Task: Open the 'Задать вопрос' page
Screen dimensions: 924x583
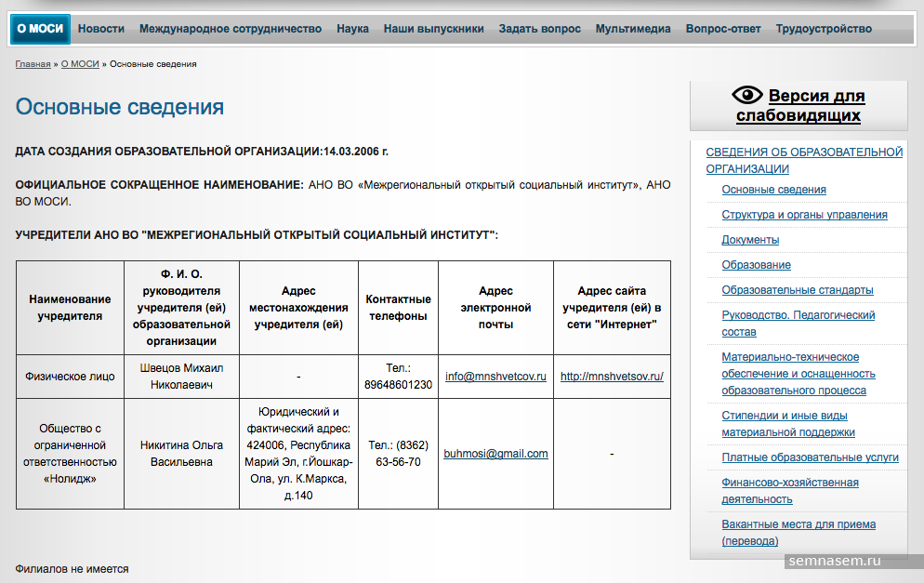Action: [x=539, y=29]
